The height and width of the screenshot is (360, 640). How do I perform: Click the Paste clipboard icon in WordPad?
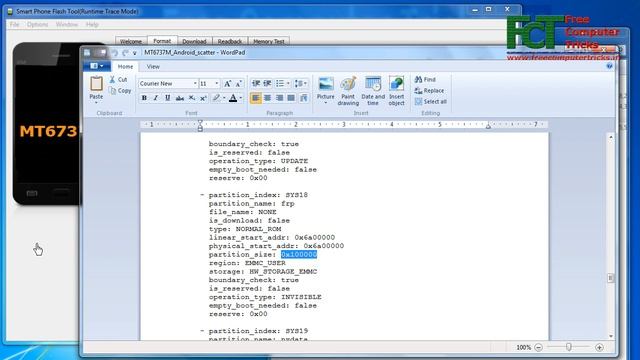tap(96, 84)
